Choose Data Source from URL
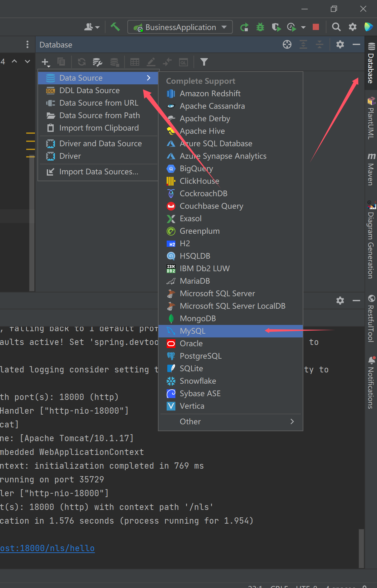This screenshot has width=377, height=588. [x=98, y=103]
